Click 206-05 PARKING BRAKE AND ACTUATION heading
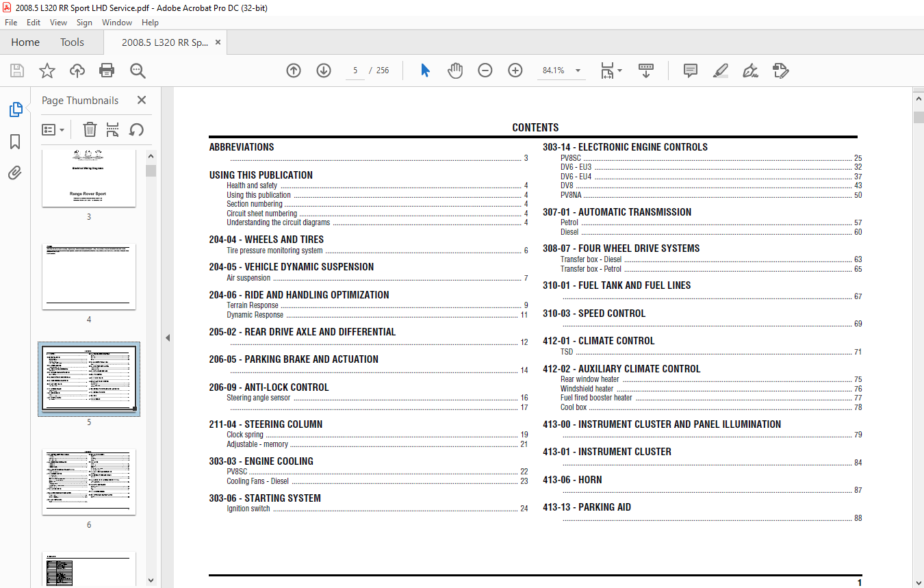The height and width of the screenshot is (588, 924). pos(294,359)
